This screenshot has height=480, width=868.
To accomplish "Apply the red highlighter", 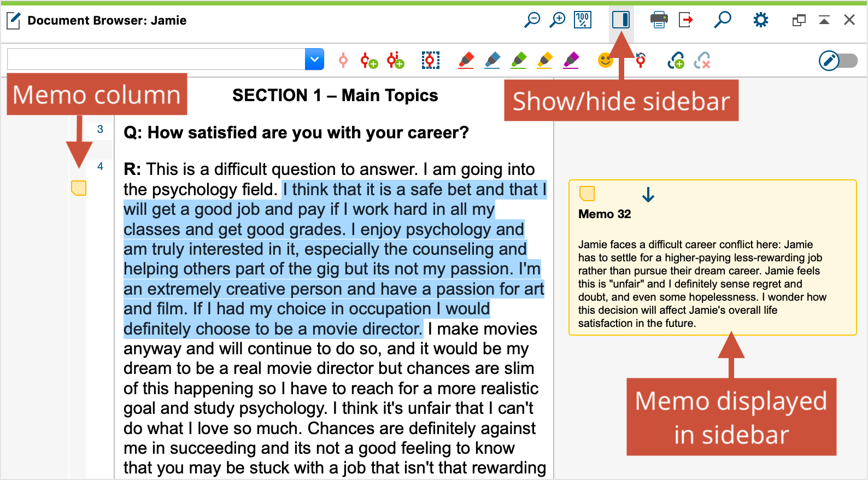I will pyautogui.click(x=466, y=60).
